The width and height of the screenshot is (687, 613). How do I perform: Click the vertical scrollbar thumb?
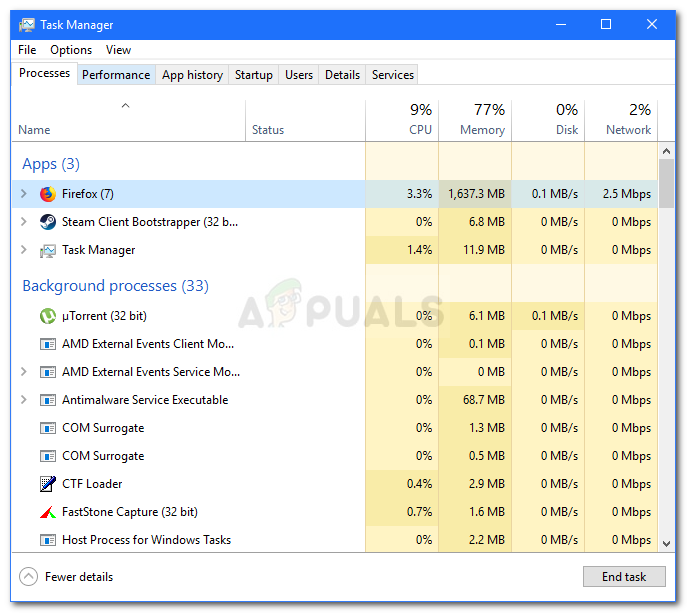click(x=666, y=183)
